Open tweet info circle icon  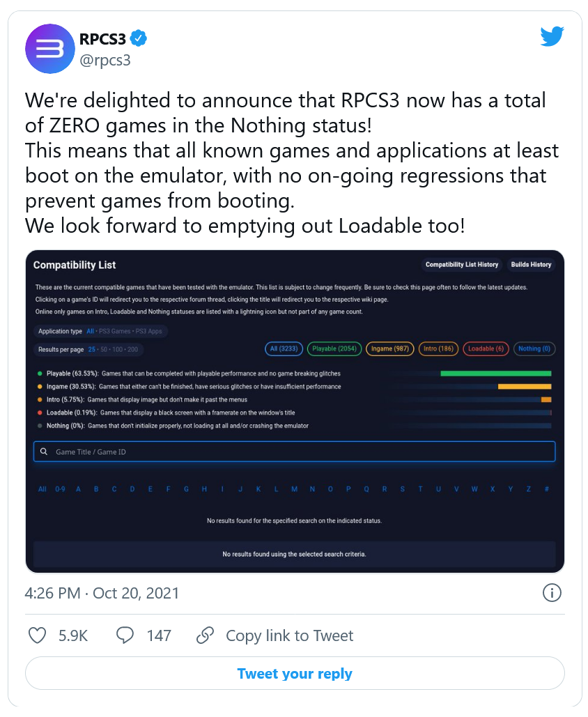(551, 593)
